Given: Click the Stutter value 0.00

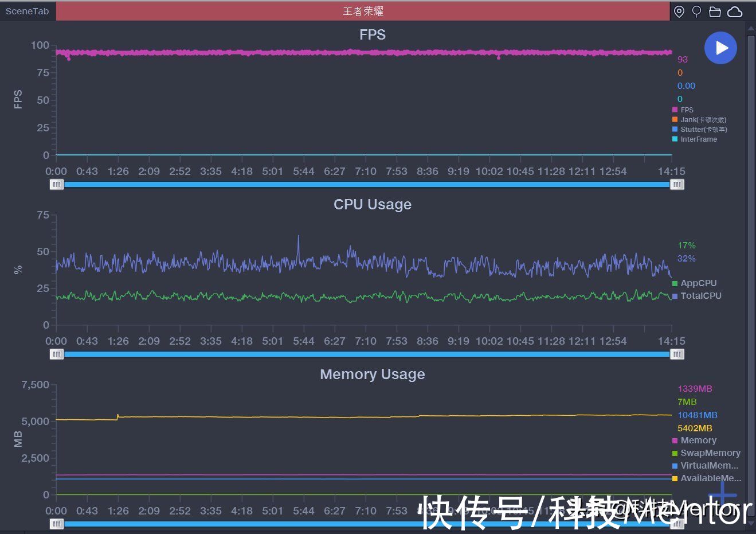Looking at the screenshot, I should click(x=686, y=85).
